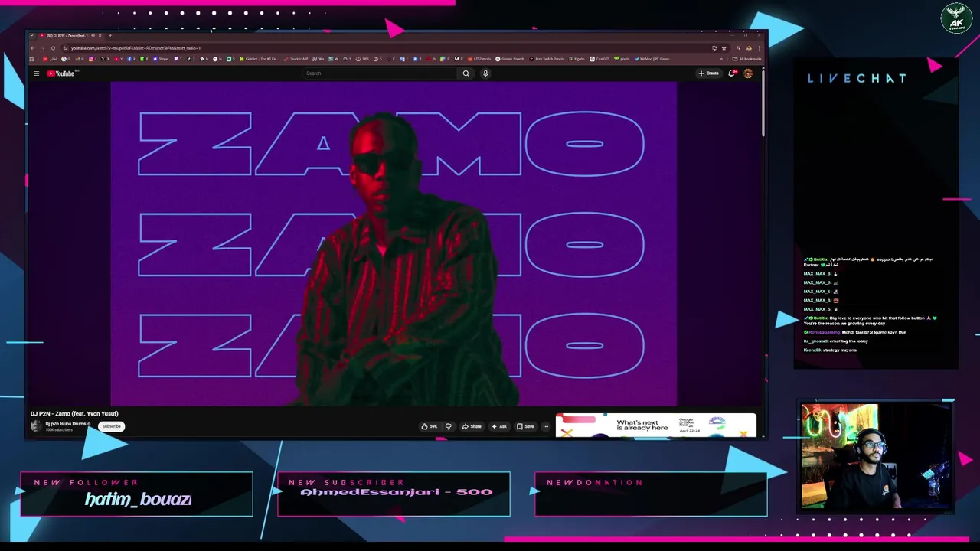Screen dimensions: 980x551
Task: Open the YouTube notifications bell
Action: (x=732, y=73)
